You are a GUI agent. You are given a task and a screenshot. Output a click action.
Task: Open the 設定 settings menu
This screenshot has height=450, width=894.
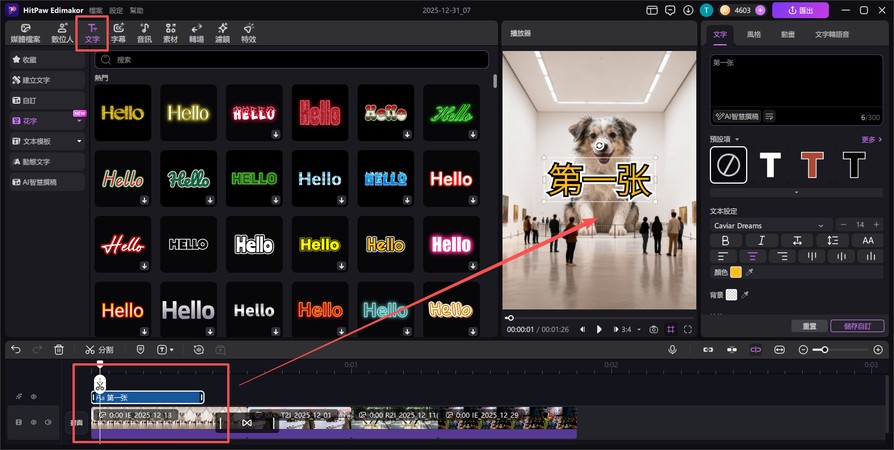click(116, 10)
